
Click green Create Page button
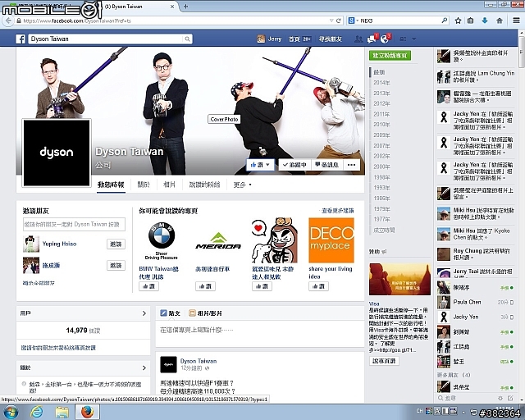[x=390, y=56]
